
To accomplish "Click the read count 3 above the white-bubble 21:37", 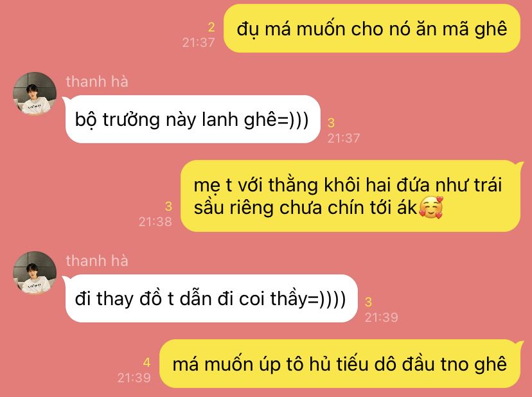I will click(331, 123).
